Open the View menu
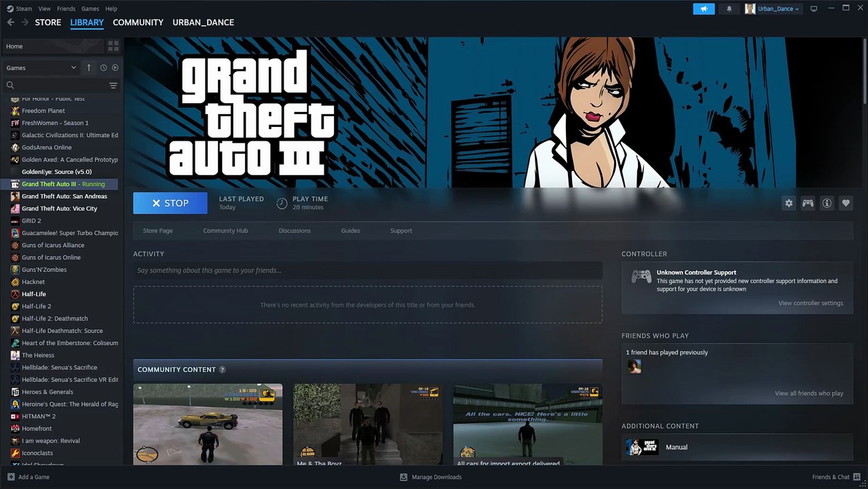The width and height of the screenshot is (868, 489). point(45,9)
